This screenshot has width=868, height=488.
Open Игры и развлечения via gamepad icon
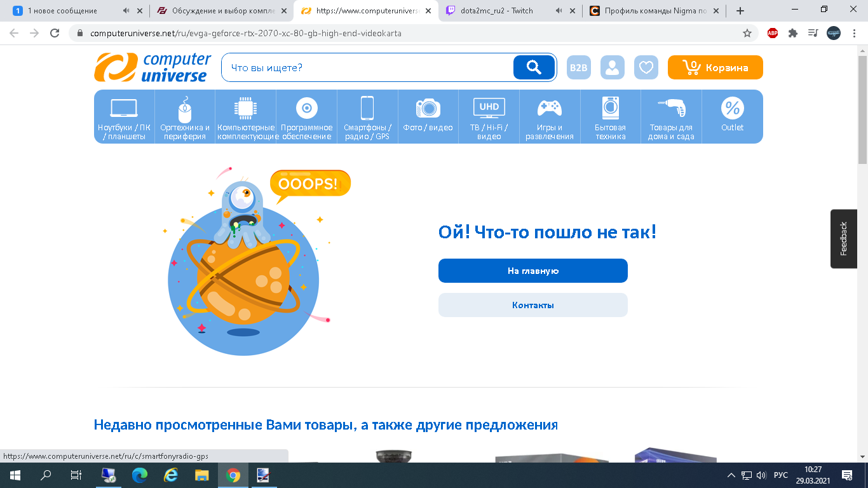(x=550, y=108)
